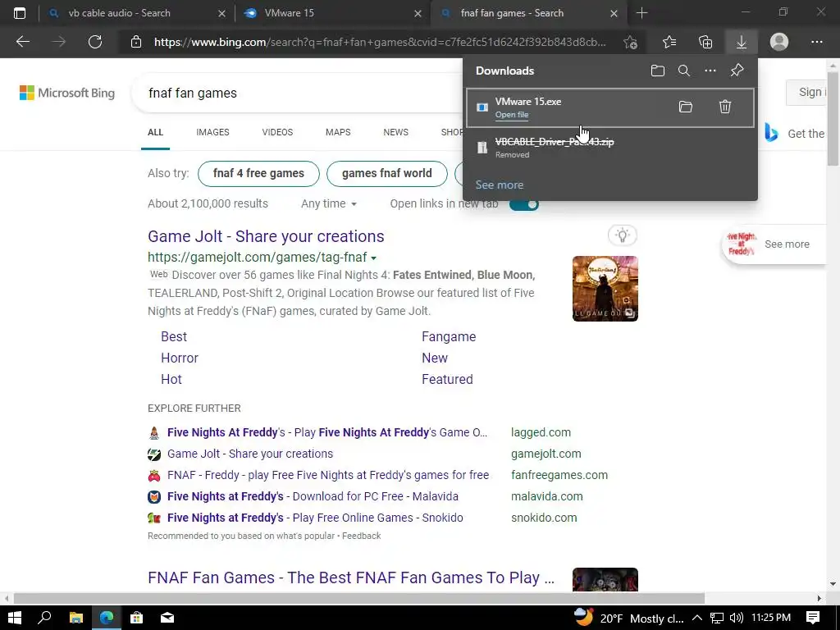Open the browser profile avatar
Screen dimensions: 840x630
779,42
